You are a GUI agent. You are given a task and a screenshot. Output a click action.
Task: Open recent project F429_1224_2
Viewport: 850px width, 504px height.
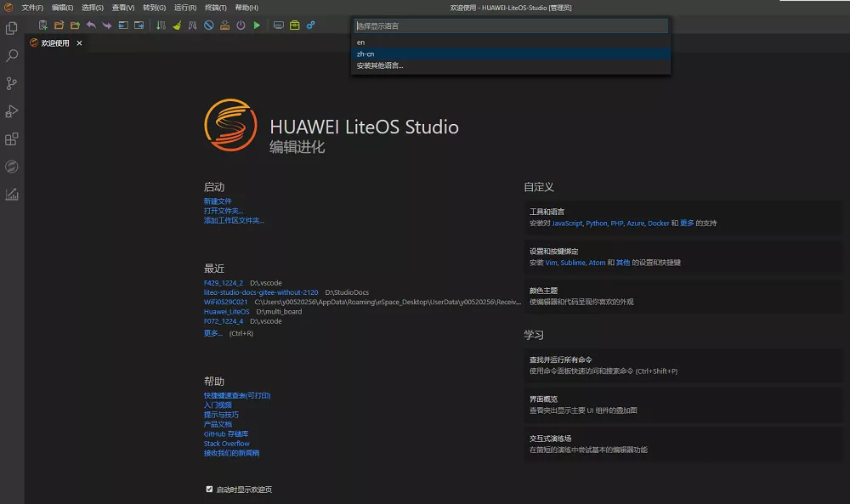(x=224, y=283)
